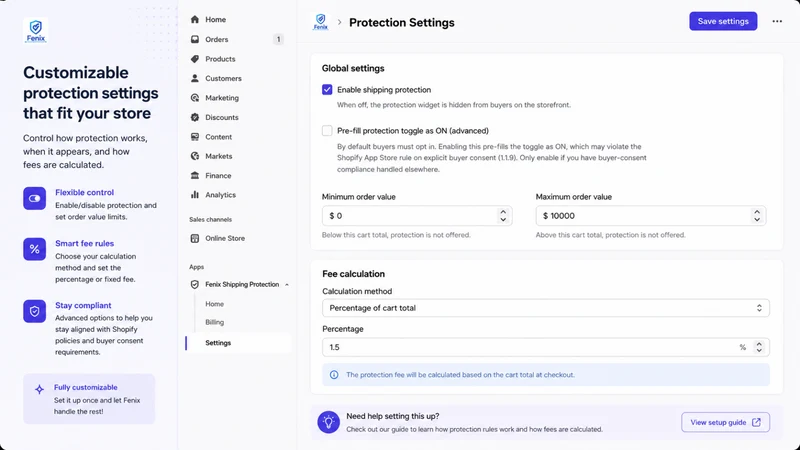Screen dimensions: 800x450
Task: Open Home in the main sidebar
Action: 215,19
